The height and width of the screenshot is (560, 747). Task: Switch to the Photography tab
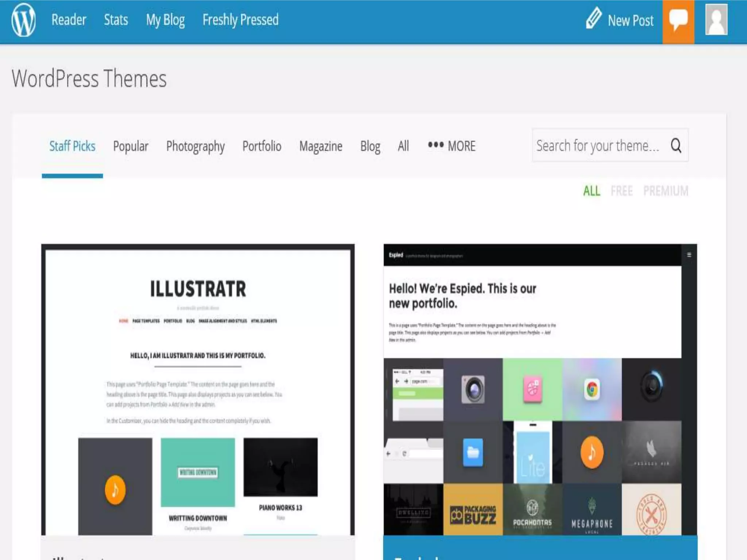[x=195, y=146]
